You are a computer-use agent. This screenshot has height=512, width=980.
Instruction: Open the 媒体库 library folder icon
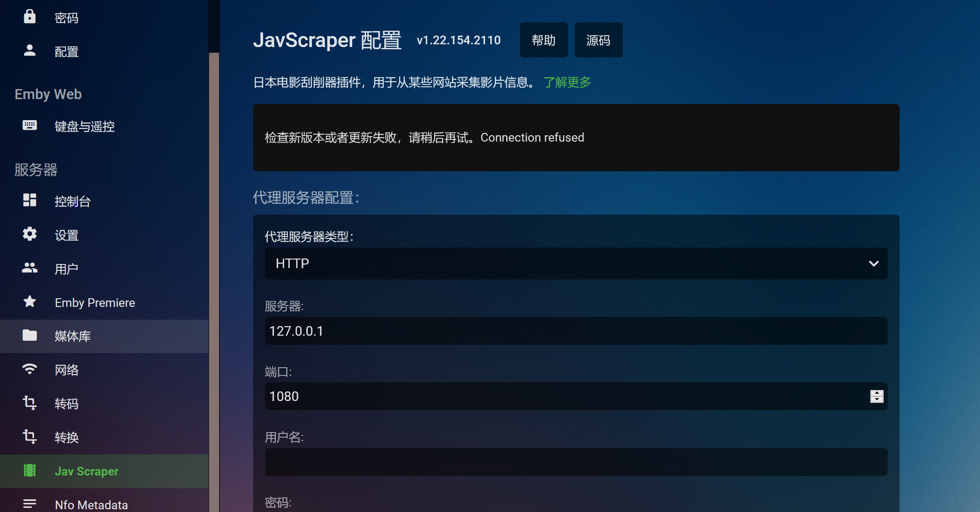29,336
